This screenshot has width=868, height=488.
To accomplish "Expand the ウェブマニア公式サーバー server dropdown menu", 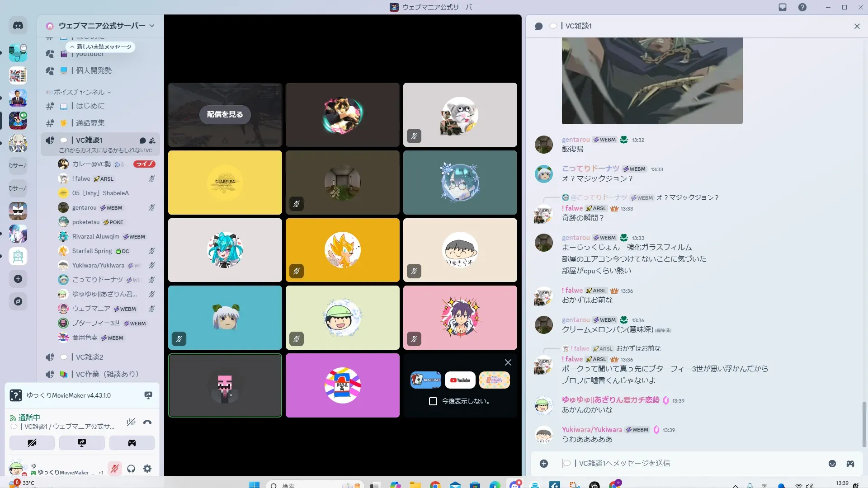I will click(152, 26).
